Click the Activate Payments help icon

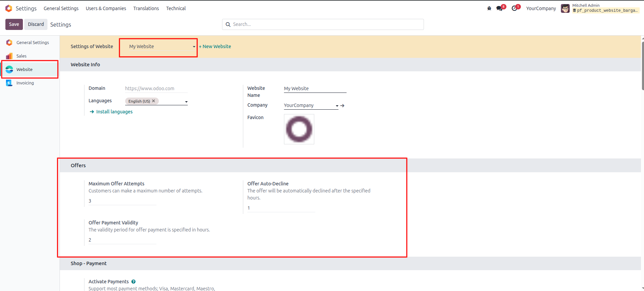pos(134,282)
